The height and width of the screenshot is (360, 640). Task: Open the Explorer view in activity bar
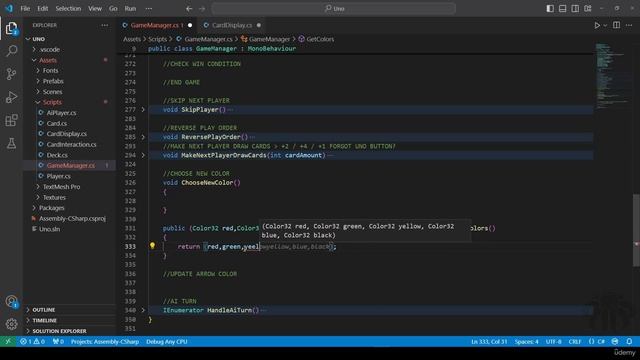pos(11,28)
